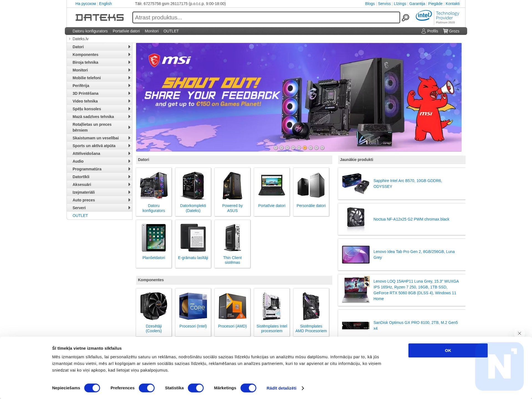532x399 pixels.
Task: Open the Serveri sidebar category
Action: [99, 208]
